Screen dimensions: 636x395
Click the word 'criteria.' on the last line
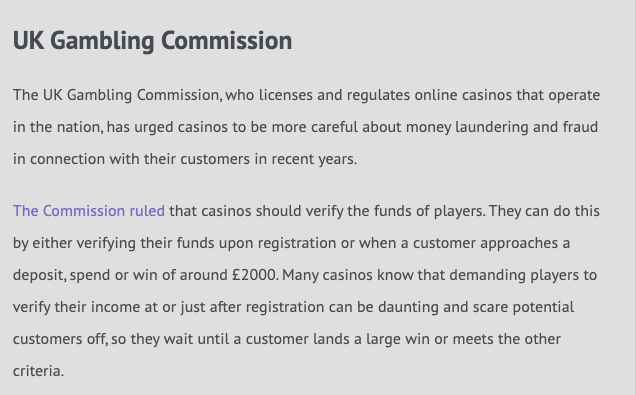[x=39, y=371]
